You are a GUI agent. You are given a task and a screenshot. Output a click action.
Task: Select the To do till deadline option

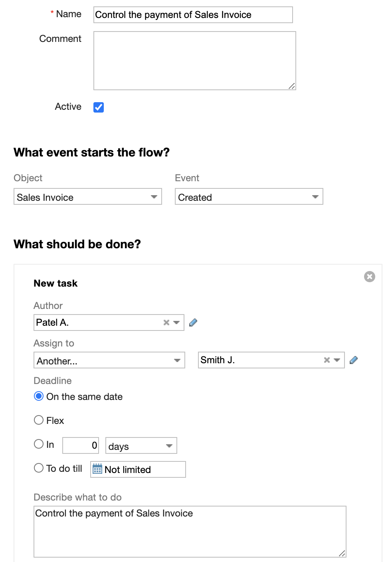[39, 468]
